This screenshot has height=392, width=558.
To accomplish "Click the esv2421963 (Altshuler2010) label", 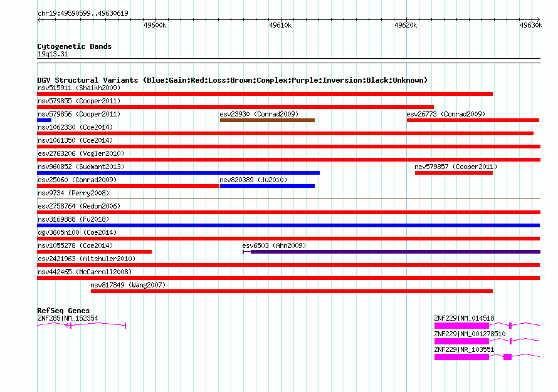I will pos(87,259).
